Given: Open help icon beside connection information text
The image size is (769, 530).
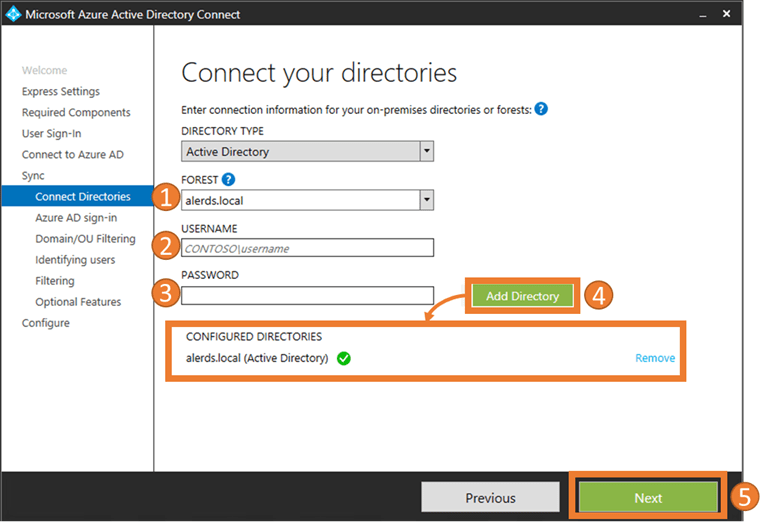Looking at the screenshot, I should click(541, 109).
